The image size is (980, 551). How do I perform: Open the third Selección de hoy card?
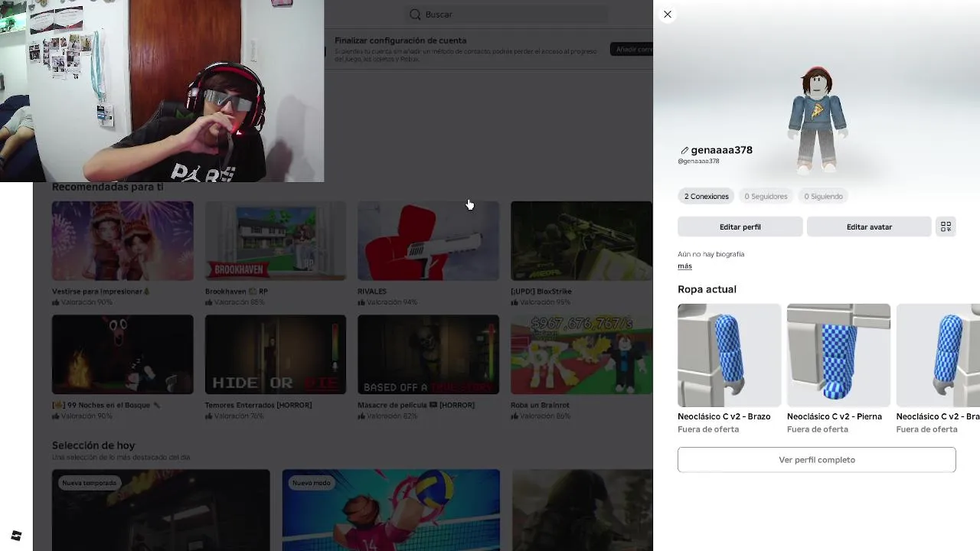pos(582,510)
